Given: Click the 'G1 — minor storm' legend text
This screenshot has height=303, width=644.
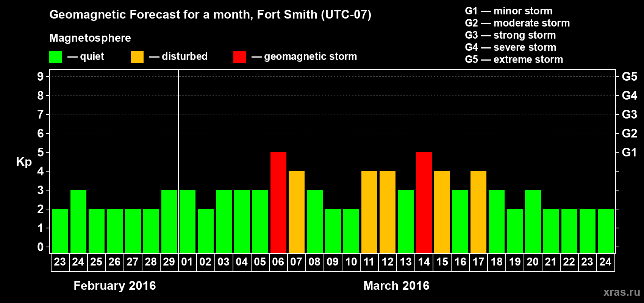Looking at the screenshot, I should 509,11.
